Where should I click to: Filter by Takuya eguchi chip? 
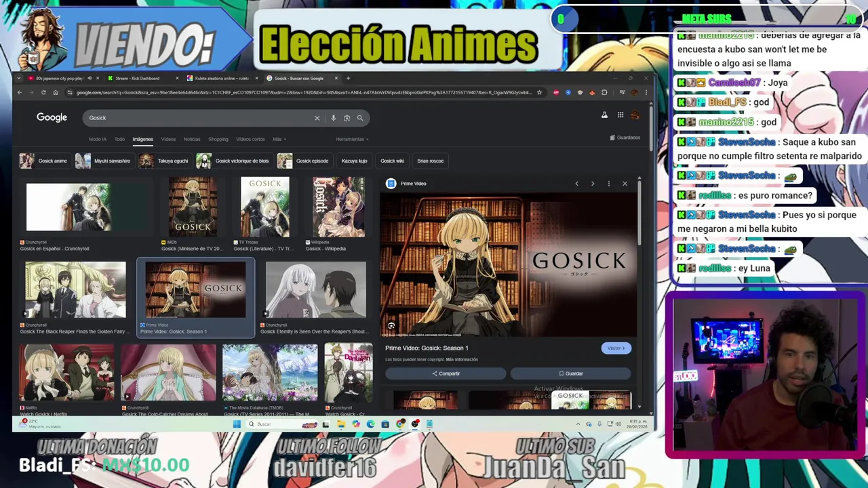pos(164,161)
